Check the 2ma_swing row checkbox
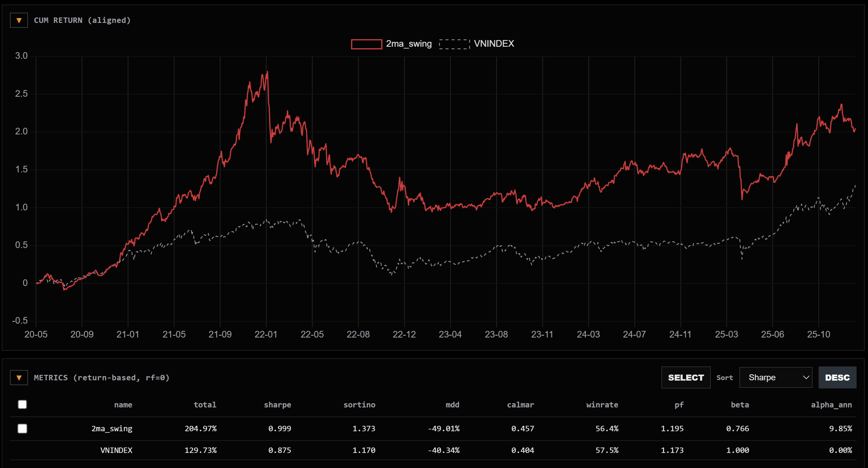The width and height of the screenshot is (868, 468). pyautogui.click(x=22, y=429)
